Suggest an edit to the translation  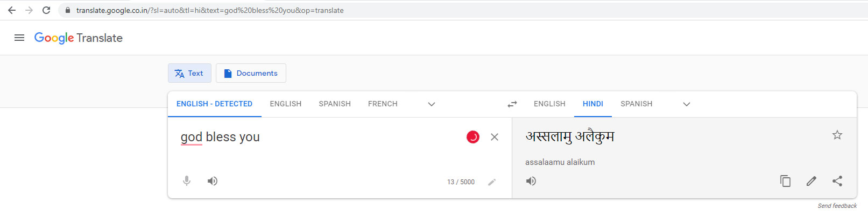point(811,181)
